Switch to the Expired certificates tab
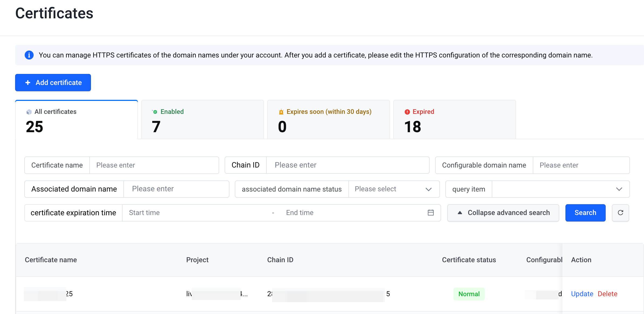644x314 pixels. coord(454,120)
